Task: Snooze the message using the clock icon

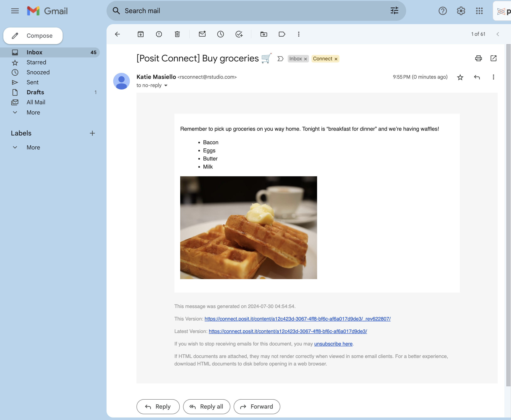Action: click(220, 34)
